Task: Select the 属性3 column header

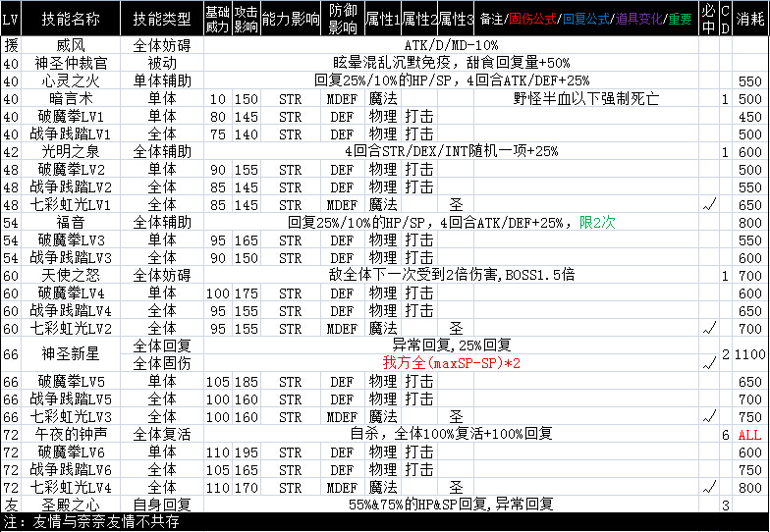Action: point(456,19)
